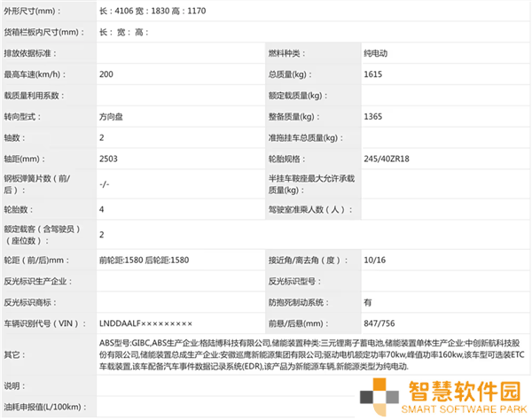Click the 轮胎数 label
The width and height of the screenshot is (532, 420).
19,210
